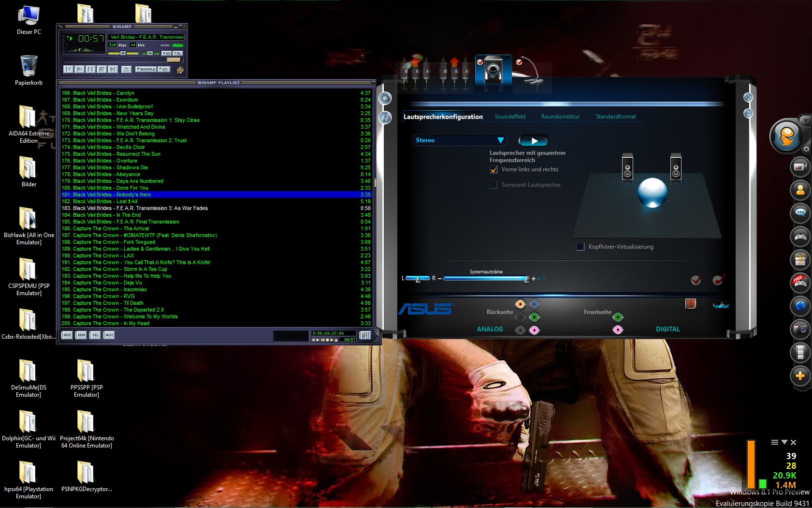
Task: Open the playlist LIST OPTS menu
Action: point(365,335)
